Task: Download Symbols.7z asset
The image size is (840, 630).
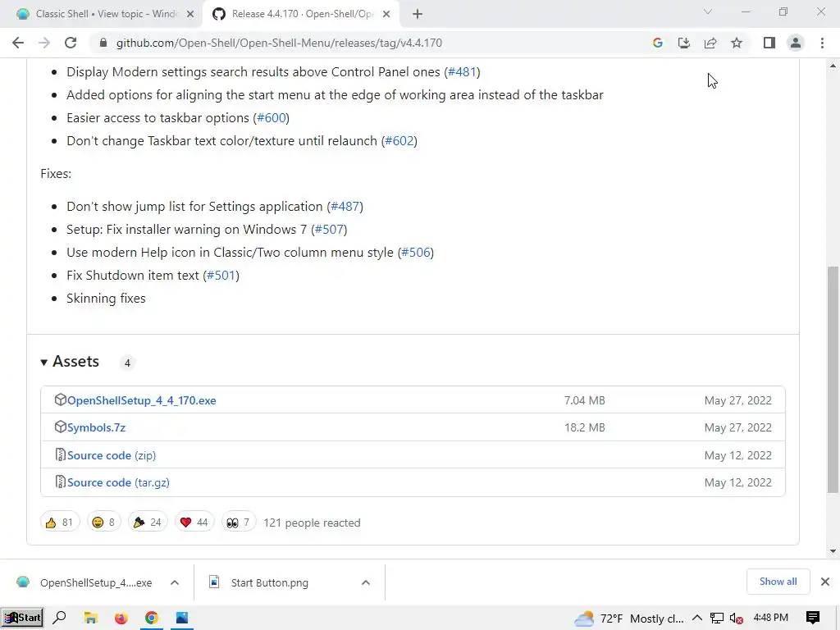Action: point(97,427)
